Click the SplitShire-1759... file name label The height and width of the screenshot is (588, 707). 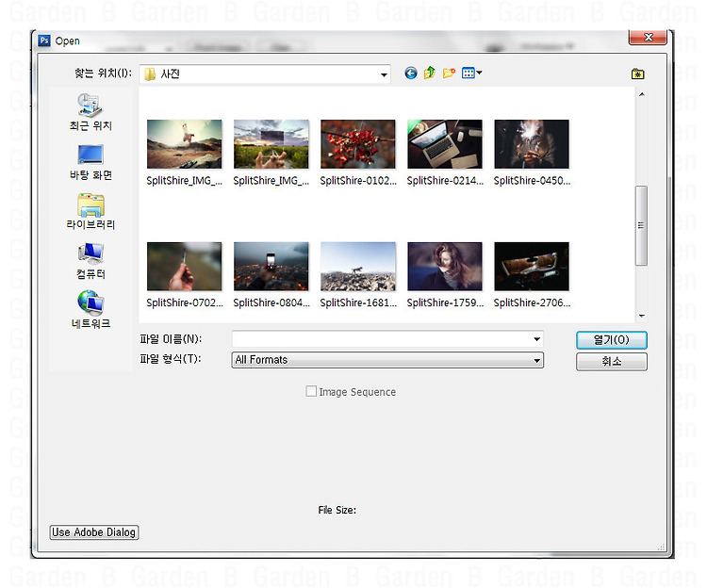coord(445,302)
